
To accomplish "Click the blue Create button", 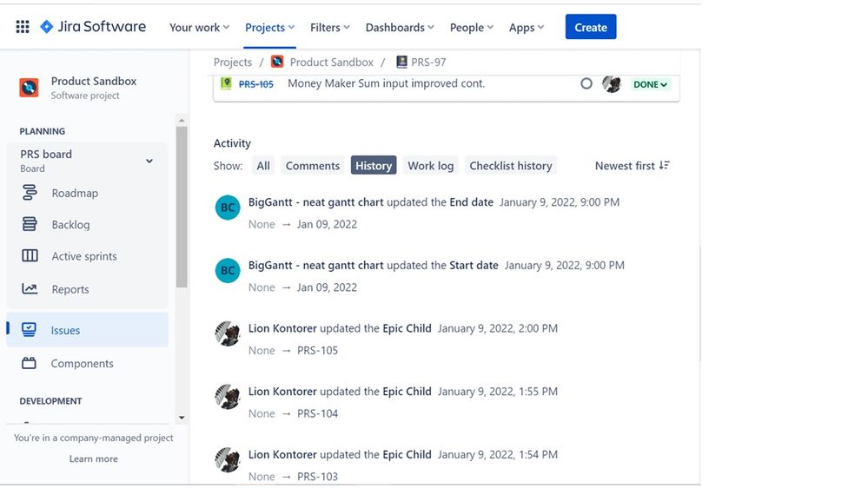I will (591, 27).
